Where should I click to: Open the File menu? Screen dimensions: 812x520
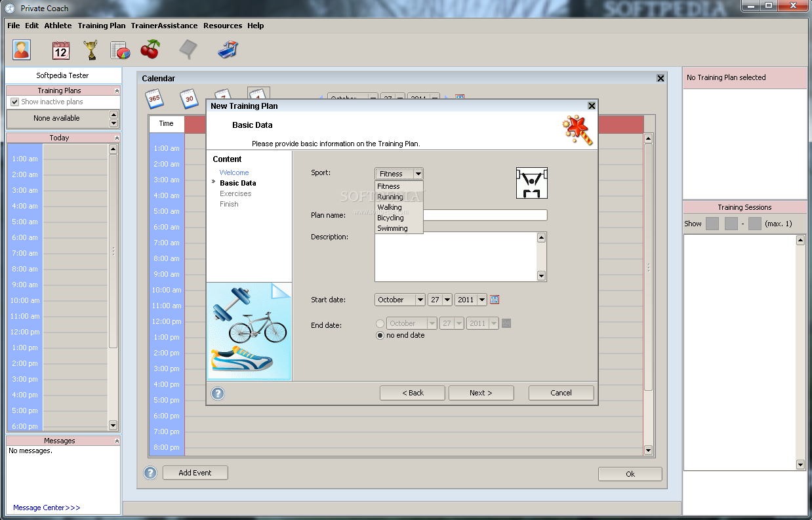click(x=14, y=26)
